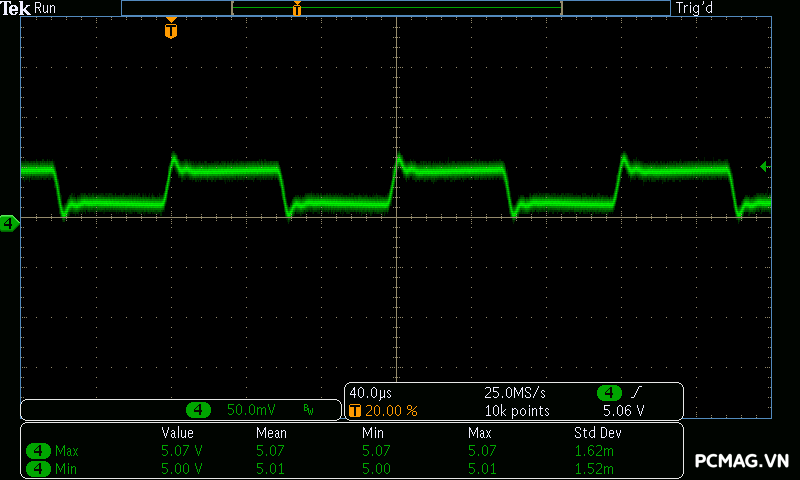Viewport: 800px width, 480px height.
Task: Click the channel 4 trigger source badge
Action: pyautogui.click(x=608, y=392)
